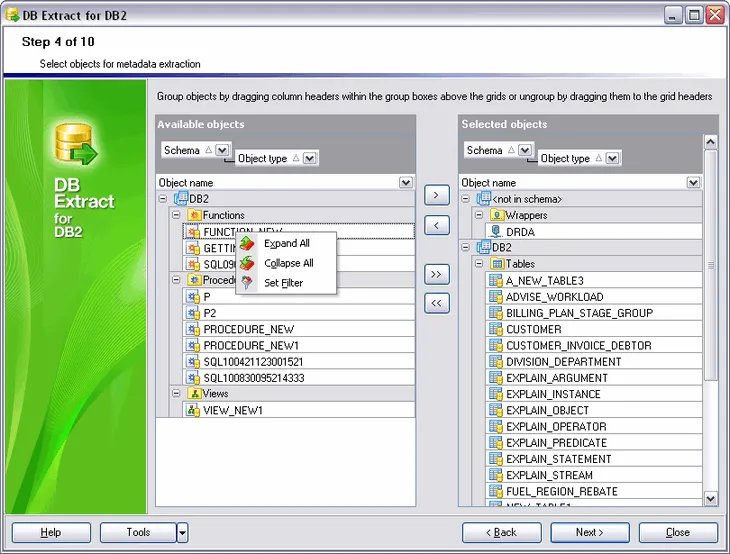Collapse the not in schema node
This screenshot has width=730, height=554.
click(x=465, y=199)
